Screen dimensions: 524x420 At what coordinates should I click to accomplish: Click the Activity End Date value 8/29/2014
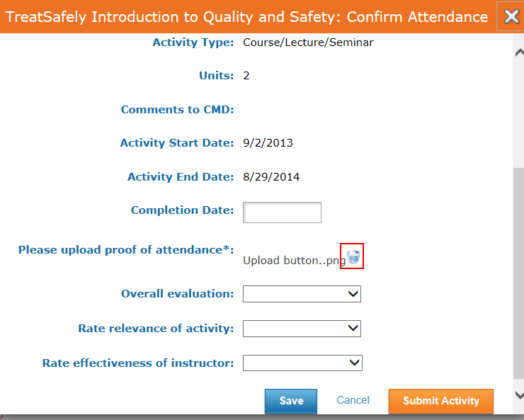click(271, 176)
